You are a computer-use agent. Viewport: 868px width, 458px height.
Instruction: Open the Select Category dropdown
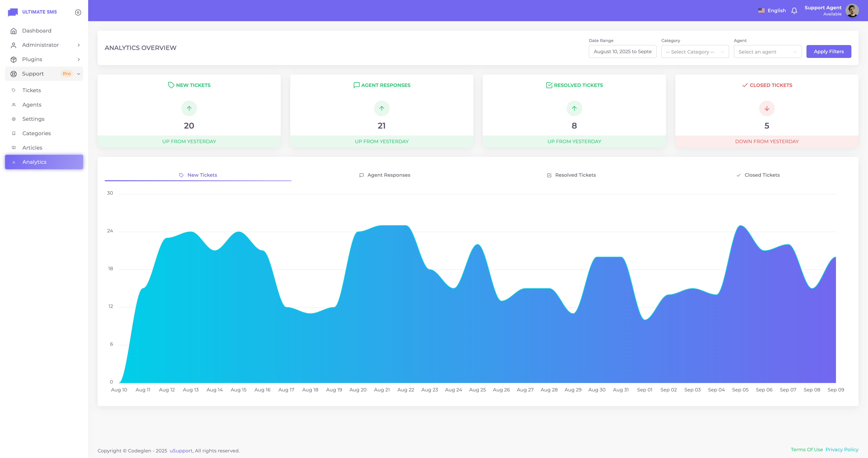click(x=695, y=52)
